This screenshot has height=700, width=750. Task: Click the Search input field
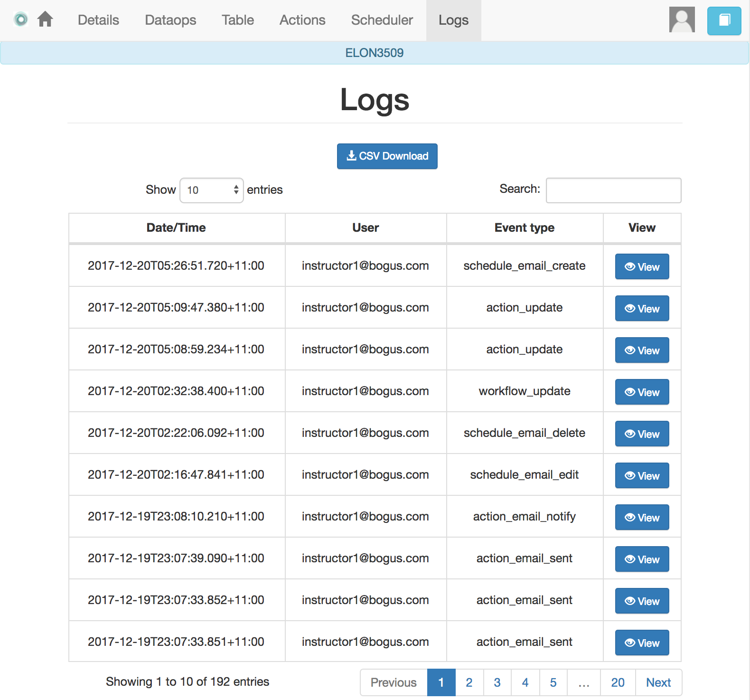pos(614,190)
